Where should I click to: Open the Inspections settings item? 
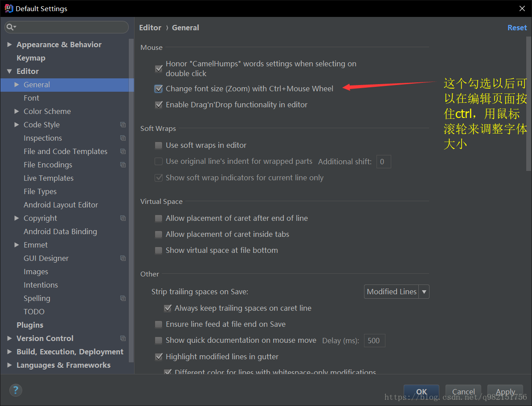tap(43, 138)
